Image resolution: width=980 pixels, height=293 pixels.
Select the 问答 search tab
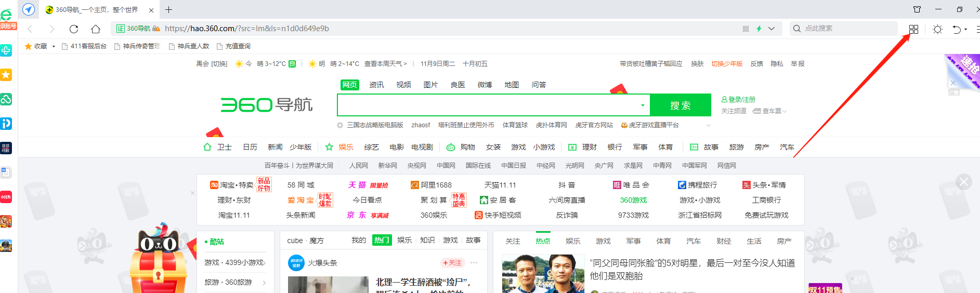click(x=539, y=85)
